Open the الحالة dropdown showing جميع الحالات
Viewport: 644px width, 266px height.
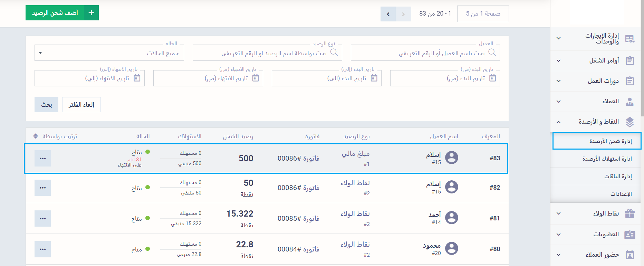[109, 53]
